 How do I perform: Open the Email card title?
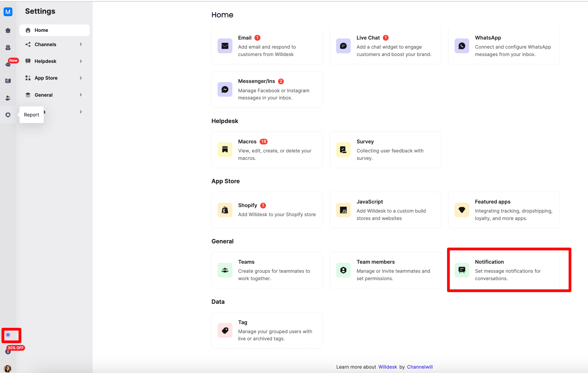pyautogui.click(x=245, y=38)
